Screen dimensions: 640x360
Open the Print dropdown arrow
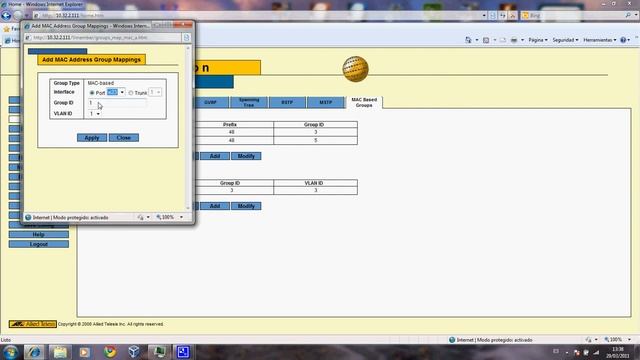pos(522,40)
